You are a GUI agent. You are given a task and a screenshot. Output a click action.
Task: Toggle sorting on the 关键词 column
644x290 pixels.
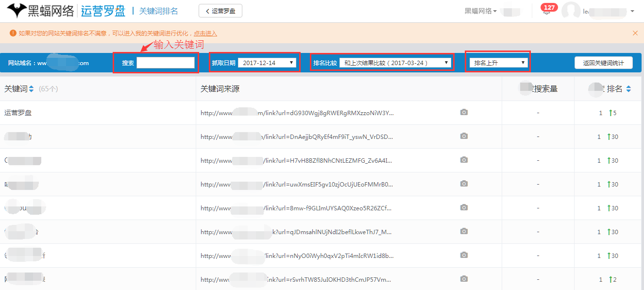click(30, 89)
